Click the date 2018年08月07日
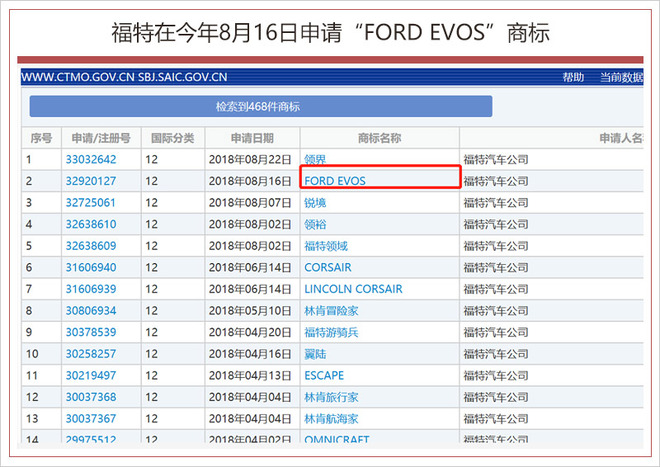Screen dimensions: 660x467 click(250, 203)
